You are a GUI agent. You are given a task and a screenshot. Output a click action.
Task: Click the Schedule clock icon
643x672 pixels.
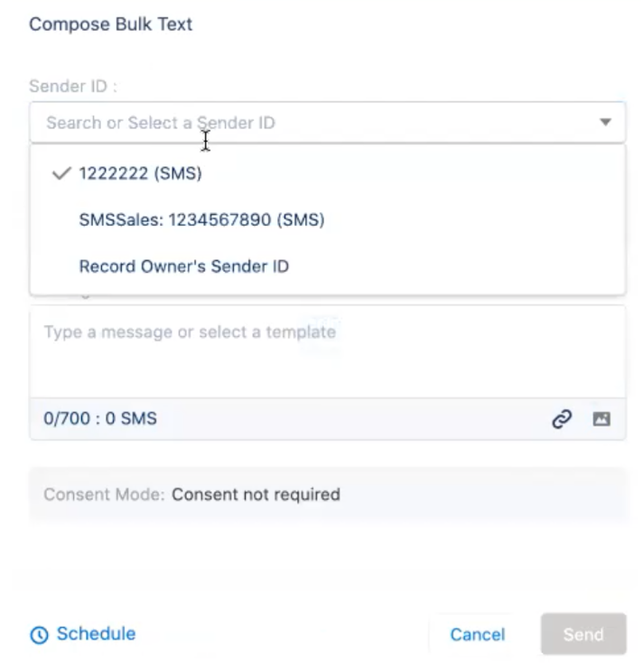tap(39, 635)
